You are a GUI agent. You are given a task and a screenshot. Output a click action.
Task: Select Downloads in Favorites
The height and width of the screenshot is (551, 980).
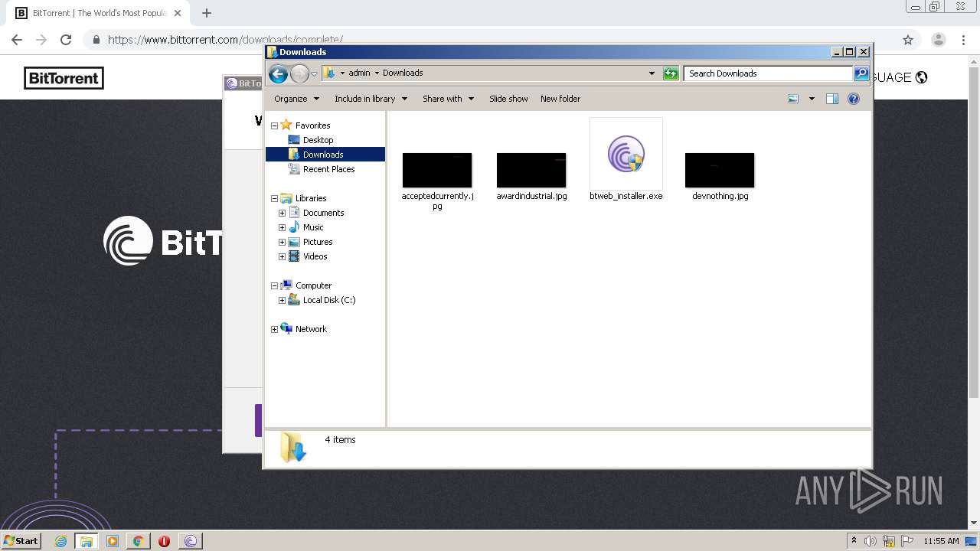pos(325,155)
